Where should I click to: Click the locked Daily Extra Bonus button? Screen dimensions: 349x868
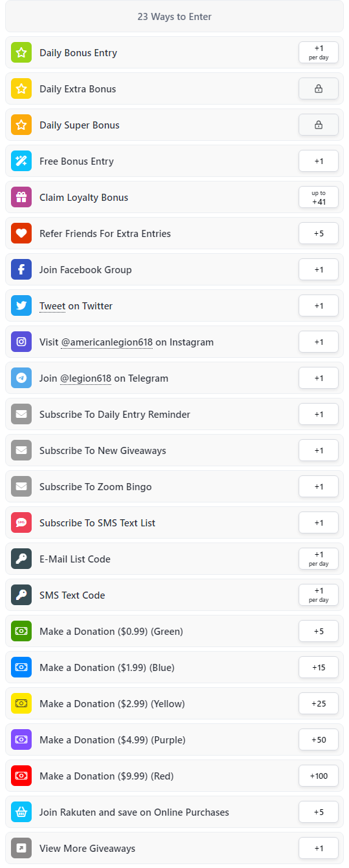click(x=319, y=88)
